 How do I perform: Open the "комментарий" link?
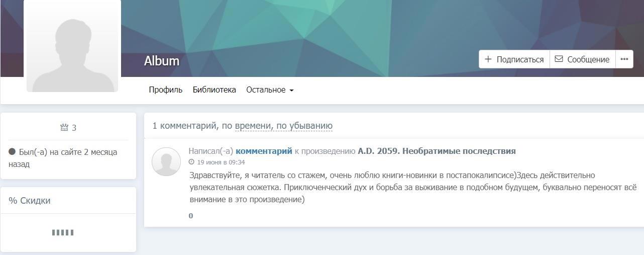(264, 151)
